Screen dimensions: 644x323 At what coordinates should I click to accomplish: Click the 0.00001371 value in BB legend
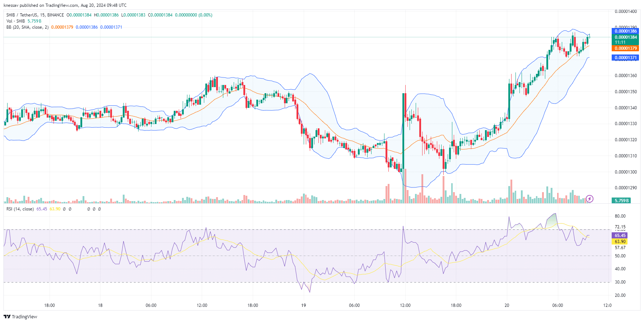111,27
